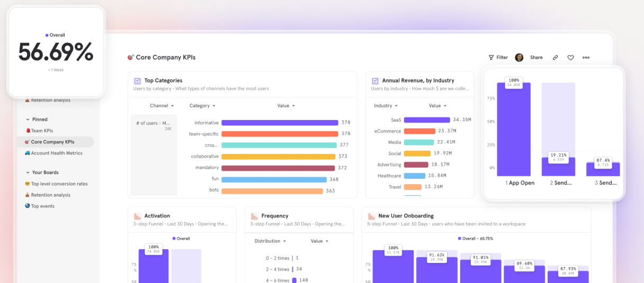Click the eCommerce revenue bar
This screenshot has width=644, height=283.
coord(419,131)
